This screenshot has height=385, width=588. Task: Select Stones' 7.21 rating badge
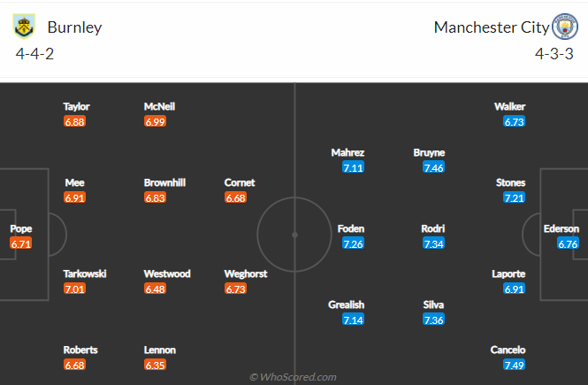[514, 197]
